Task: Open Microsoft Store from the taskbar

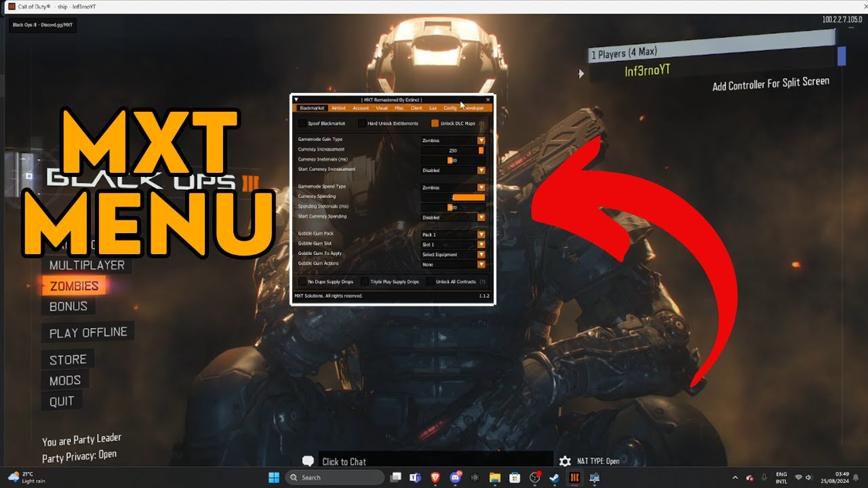Action: point(515,477)
